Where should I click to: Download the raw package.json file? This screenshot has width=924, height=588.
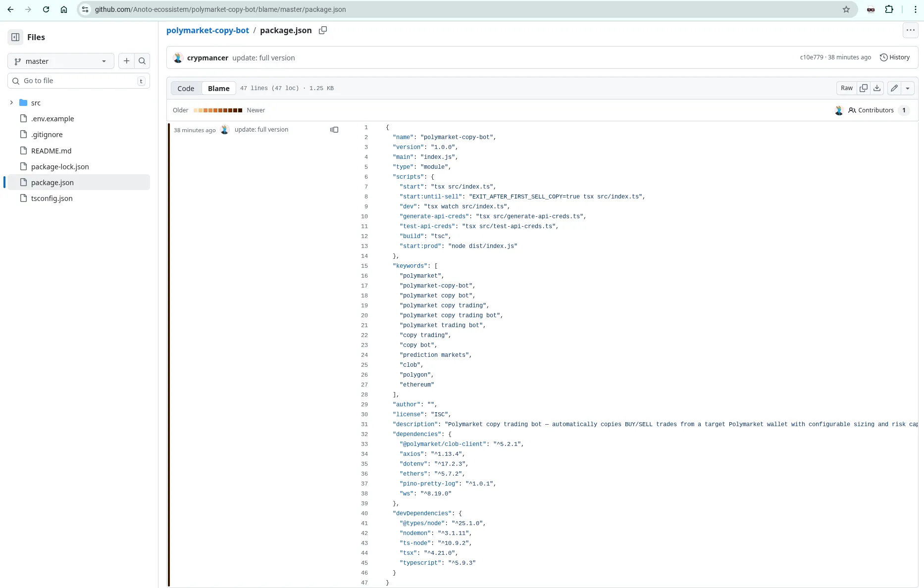[x=877, y=88]
